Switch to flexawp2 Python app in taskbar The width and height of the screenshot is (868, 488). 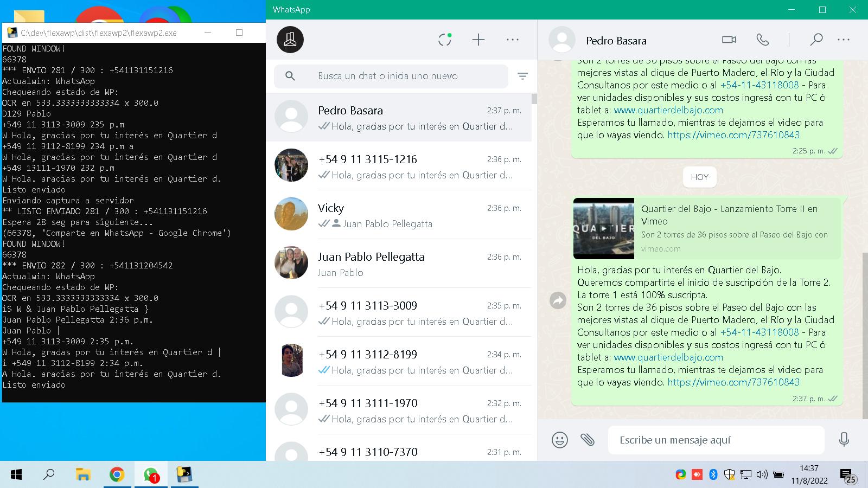point(185,475)
